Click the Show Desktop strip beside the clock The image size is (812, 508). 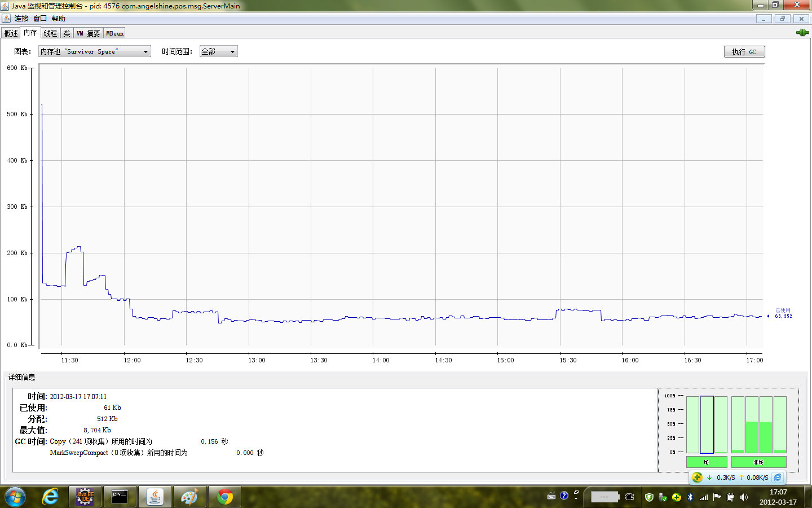click(x=807, y=497)
